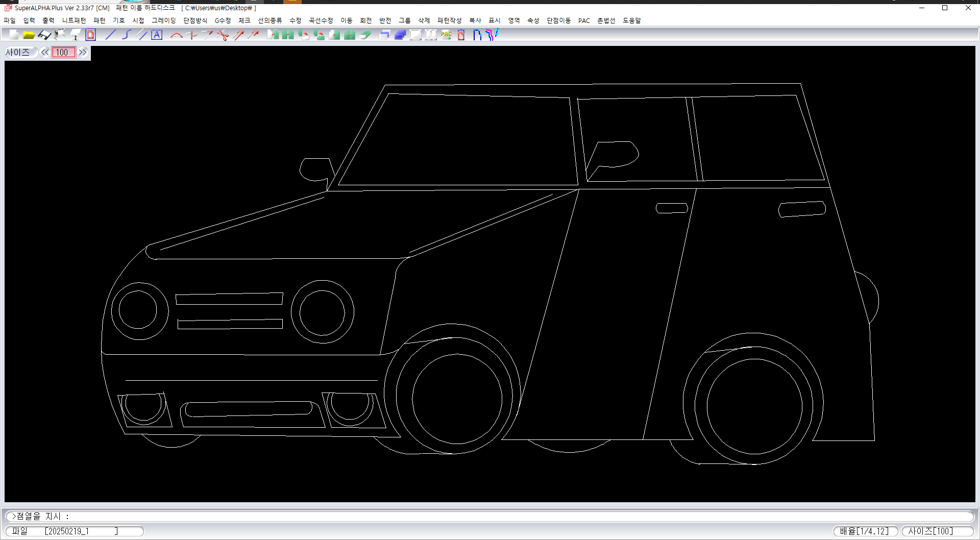Screen dimensions: 980x540
Task: Click the size value field showing 100
Action: [63, 53]
